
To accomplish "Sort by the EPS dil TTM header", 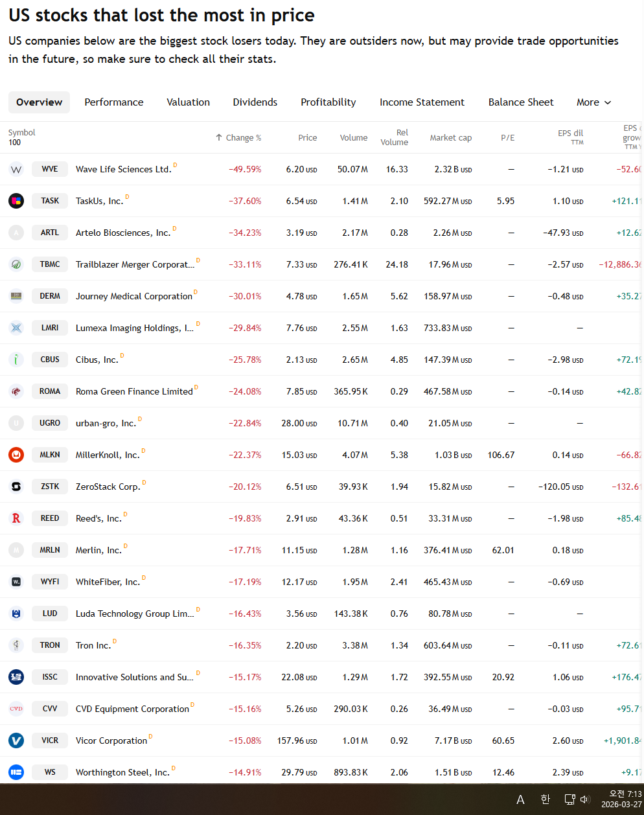I will pyautogui.click(x=571, y=137).
